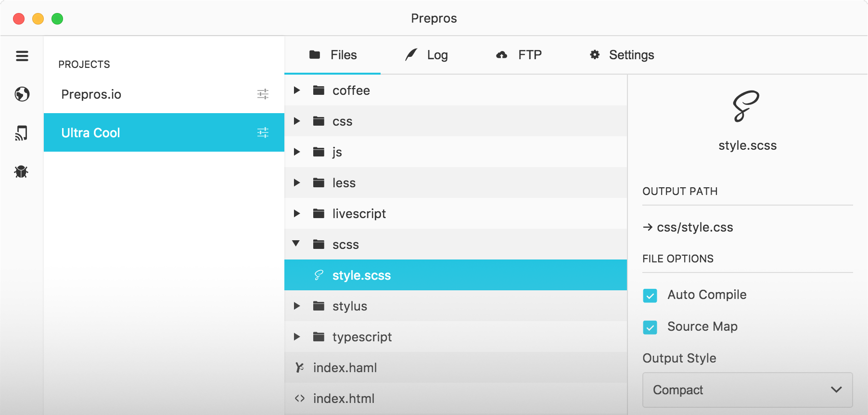This screenshot has width=868, height=415.
Task: Click the less folder name
Action: tap(344, 183)
